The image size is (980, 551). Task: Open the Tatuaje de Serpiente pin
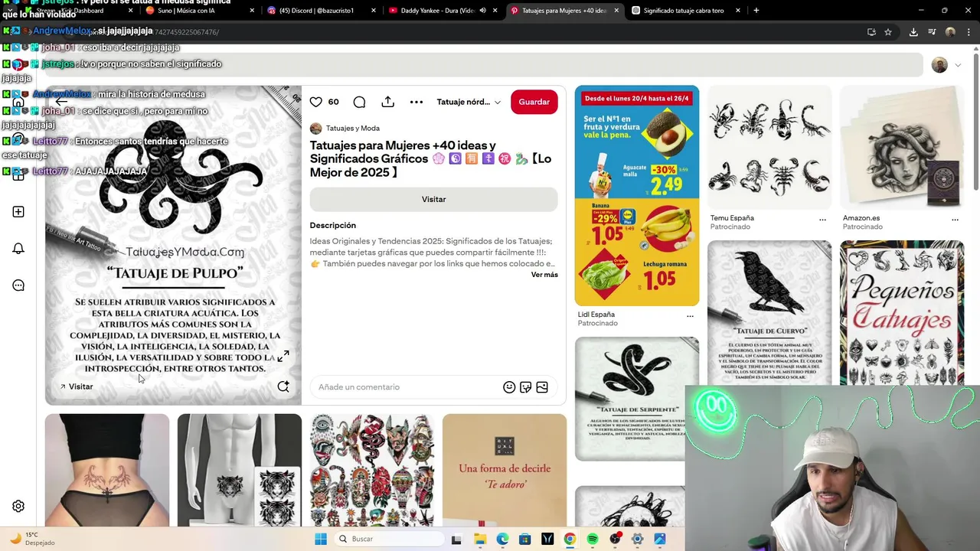coord(637,399)
